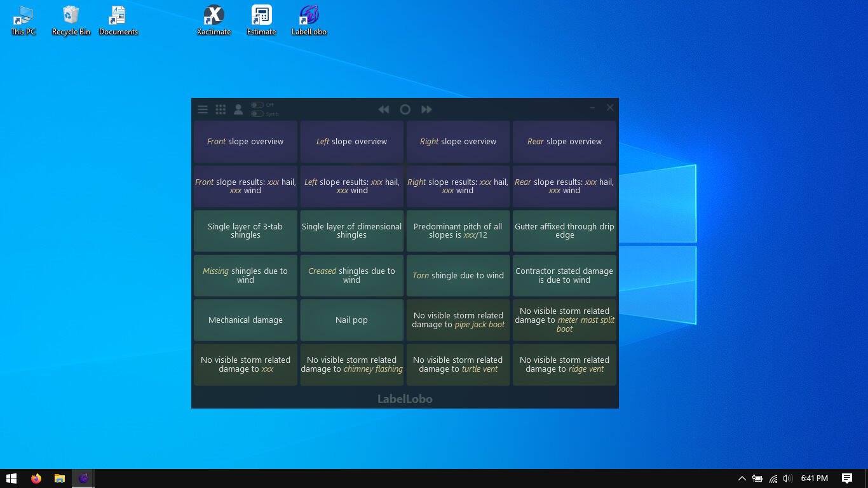This screenshot has width=868, height=488.
Task: Expand the system tray hidden icons chevron
Action: (x=742, y=478)
